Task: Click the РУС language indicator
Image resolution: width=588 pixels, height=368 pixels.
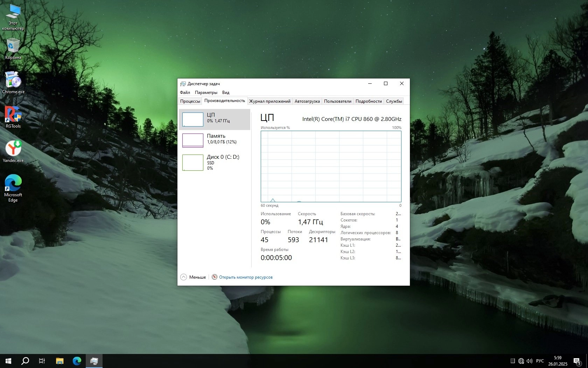Action: tap(540, 361)
